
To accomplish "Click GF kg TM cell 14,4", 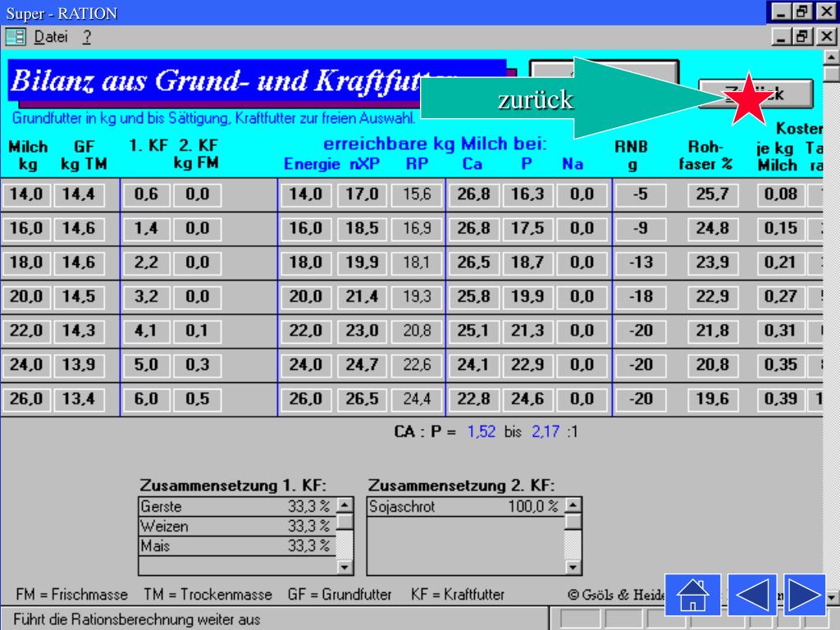I will tap(80, 194).
